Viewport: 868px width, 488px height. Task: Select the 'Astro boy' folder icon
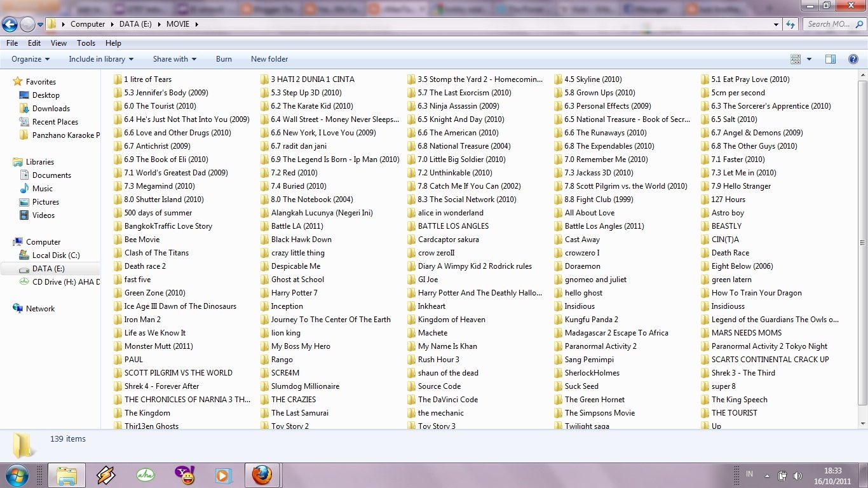pyautogui.click(x=705, y=213)
